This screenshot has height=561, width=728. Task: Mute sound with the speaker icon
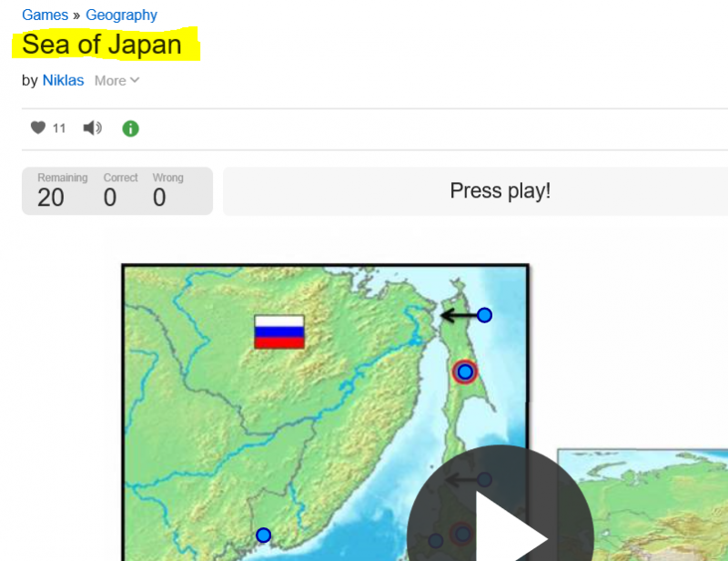[x=92, y=128]
